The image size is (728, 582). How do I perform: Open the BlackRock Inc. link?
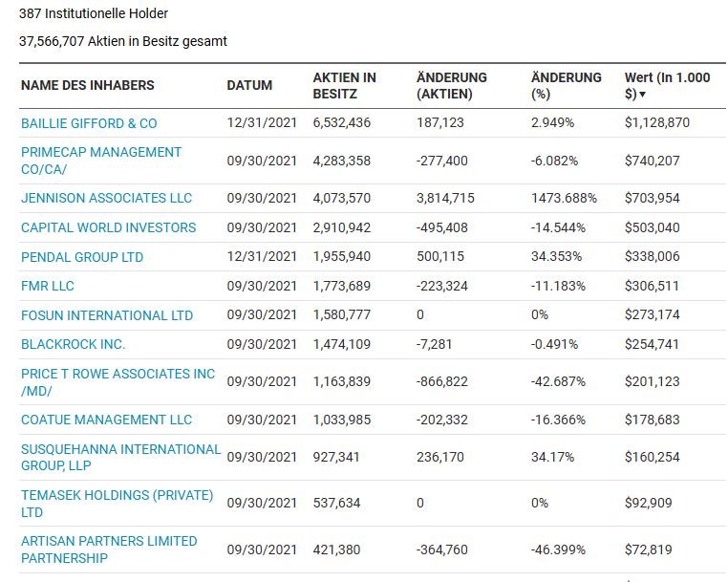(x=74, y=344)
